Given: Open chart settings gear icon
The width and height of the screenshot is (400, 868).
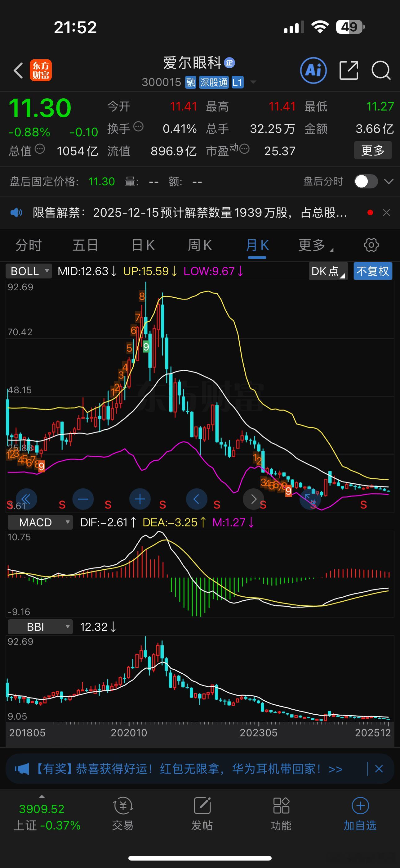Looking at the screenshot, I should click(x=371, y=245).
